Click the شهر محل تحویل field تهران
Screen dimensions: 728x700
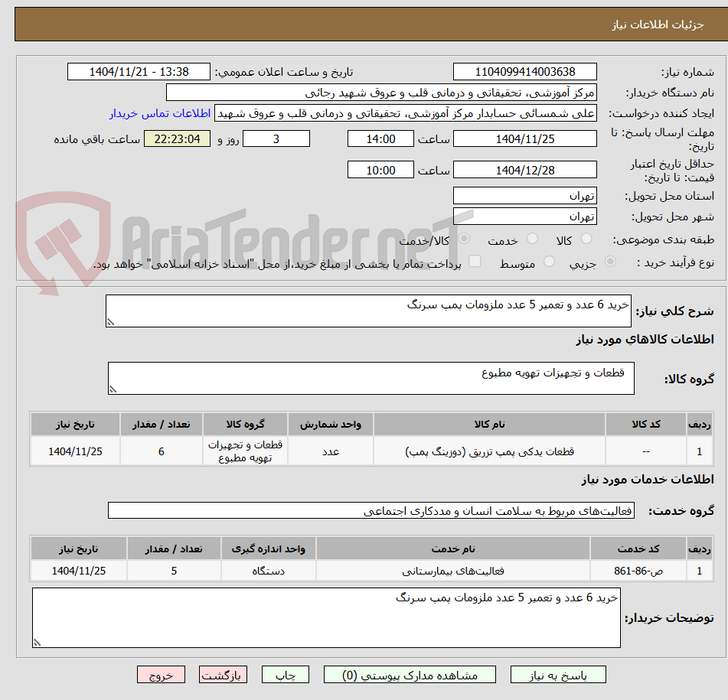tap(524, 217)
